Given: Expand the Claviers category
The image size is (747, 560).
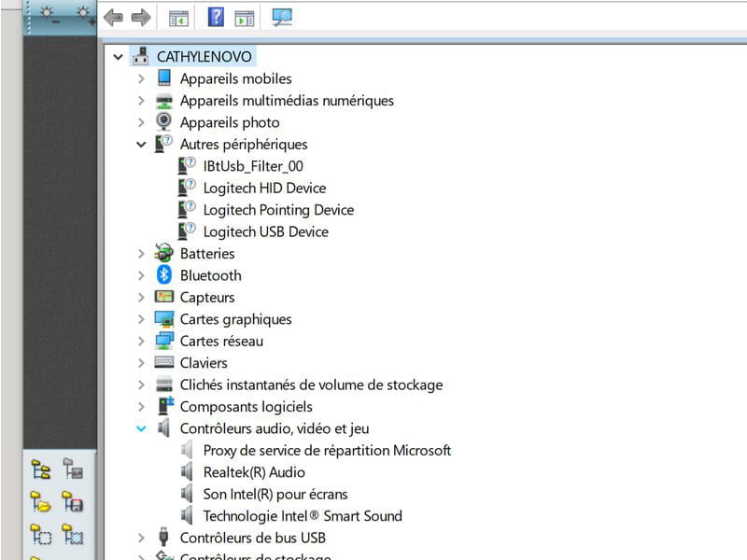Looking at the screenshot, I should [x=141, y=363].
